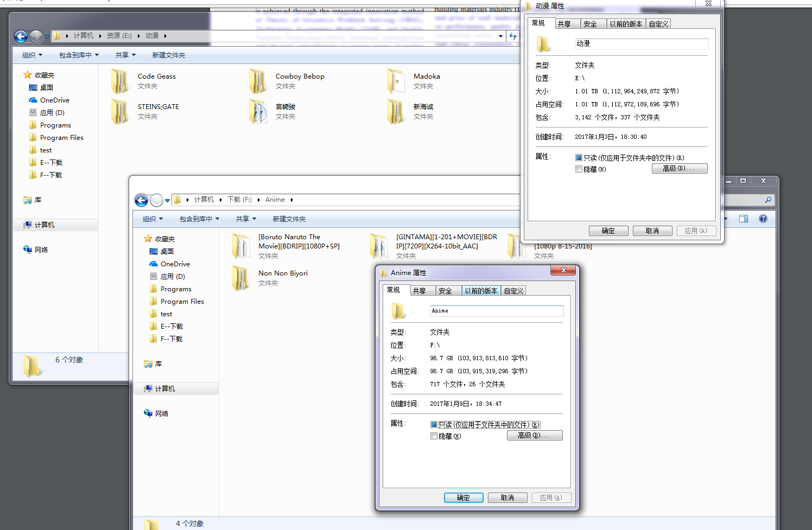This screenshot has height=530, width=812.
Task: Open 包含到库中 dropdown in Anime window
Action: (x=199, y=219)
